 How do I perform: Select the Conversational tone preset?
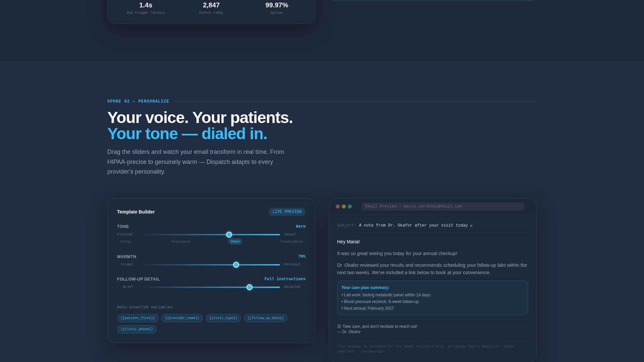(x=291, y=242)
